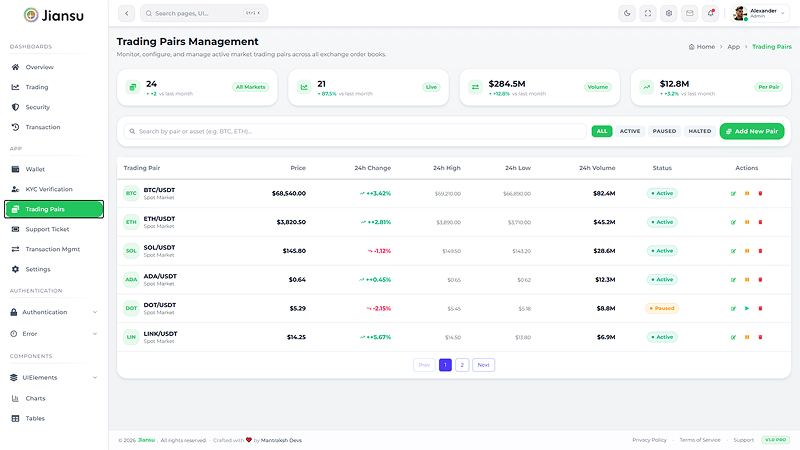Focus the top search pages field

[204, 13]
